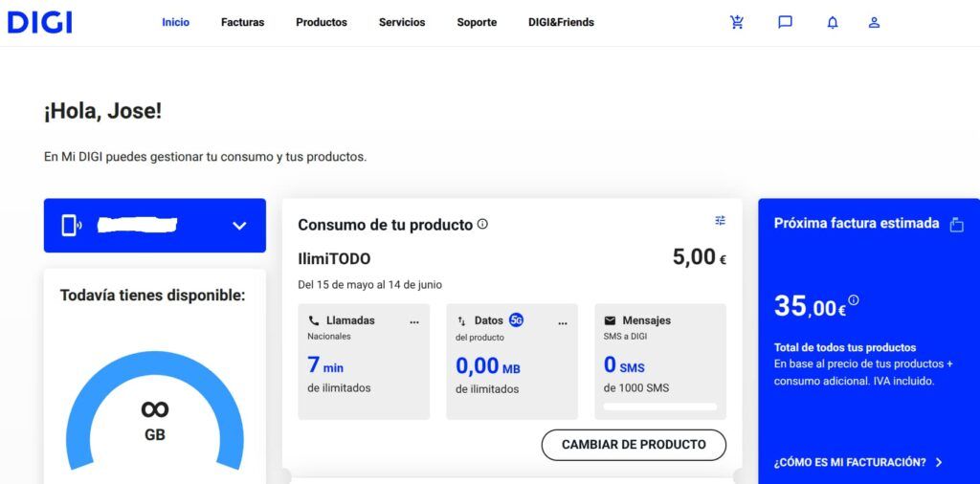Click the chevron beside facturación link

tap(939, 463)
